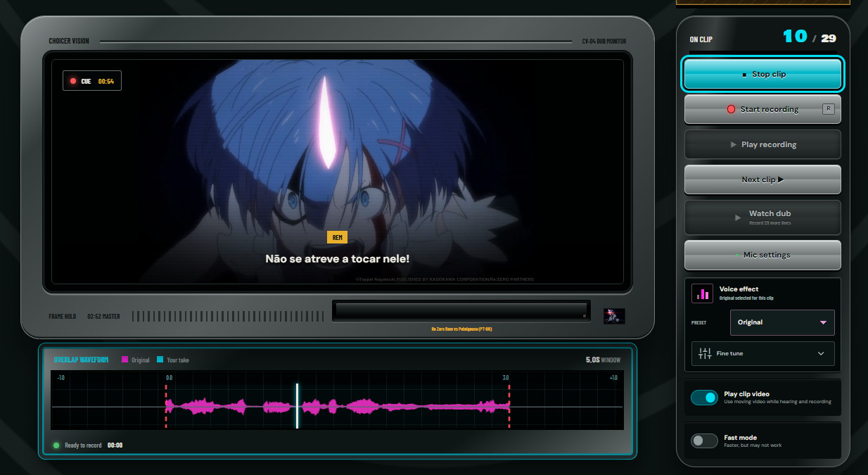
Task: Click the magenta Original legend swatch
Action: [125, 360]
